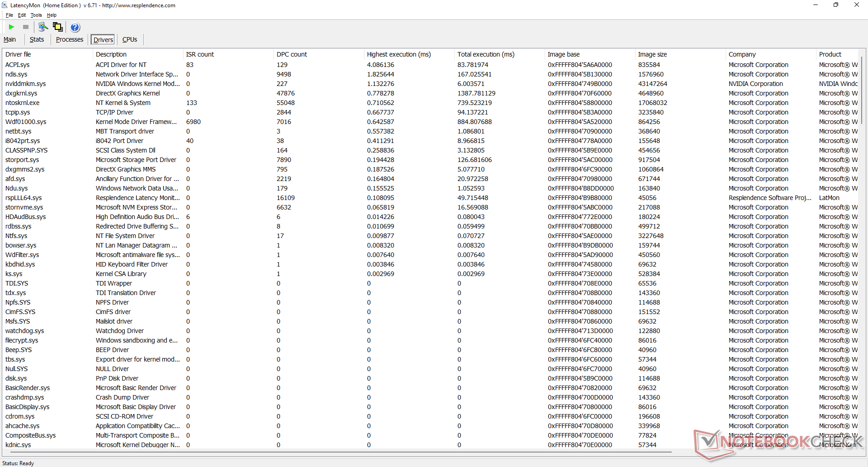The height and width of the screenshot is (467, 868).
Task: Click 'LatMon' product cell
Action: point(829,198)
